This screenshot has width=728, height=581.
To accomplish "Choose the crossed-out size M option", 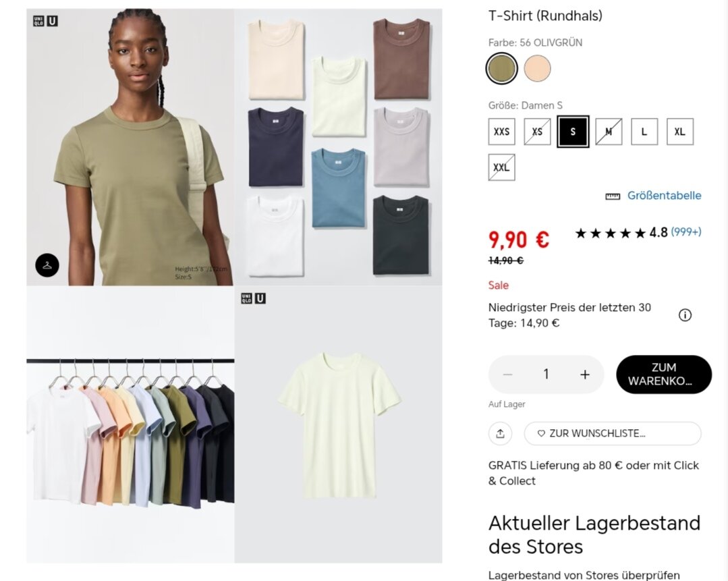I will [608, 132].
